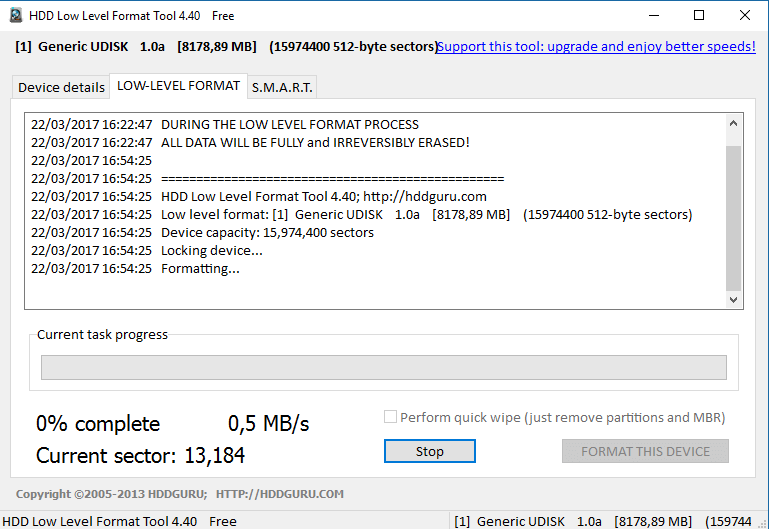Select the LOW-LEVEL FORMAT tab

point(178,86)
